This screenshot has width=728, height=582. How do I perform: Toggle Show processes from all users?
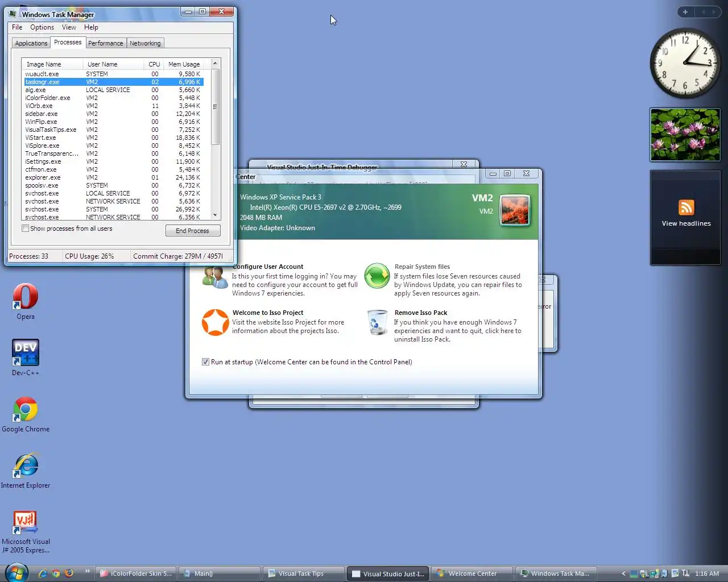25,228
